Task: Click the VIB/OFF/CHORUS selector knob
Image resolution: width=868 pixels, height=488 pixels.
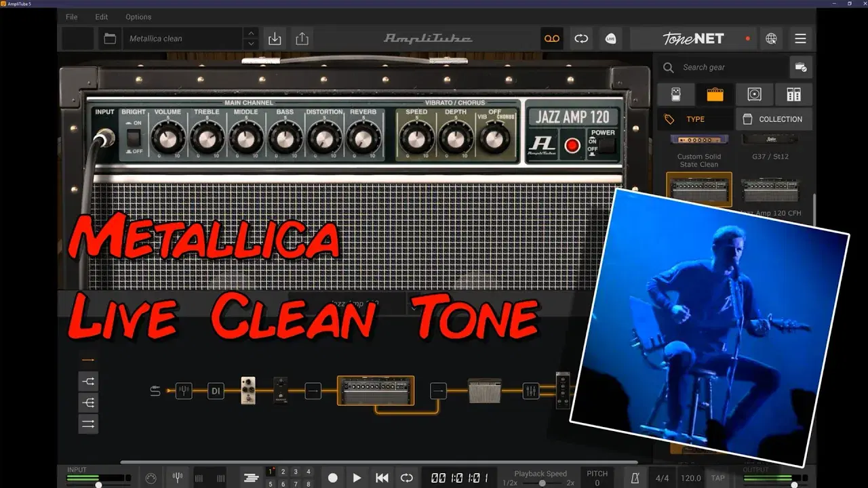Action: (x=494, y=138)
